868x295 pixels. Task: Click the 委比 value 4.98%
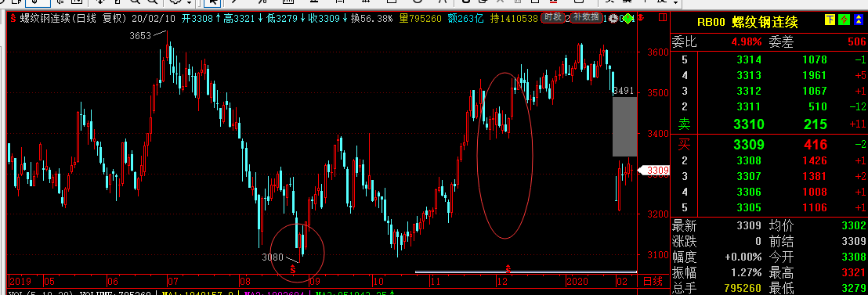click(x=747, y=42)
